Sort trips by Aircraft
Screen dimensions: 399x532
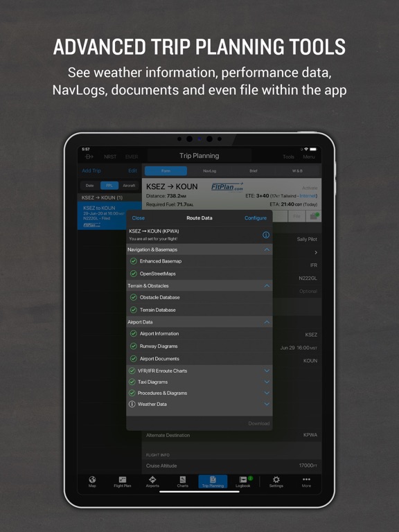pyautogui.click(x=129, y=186)
